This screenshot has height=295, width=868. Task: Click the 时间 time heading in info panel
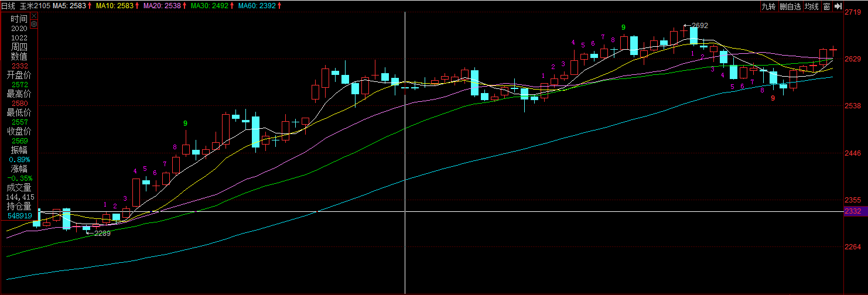coord(19,19)
